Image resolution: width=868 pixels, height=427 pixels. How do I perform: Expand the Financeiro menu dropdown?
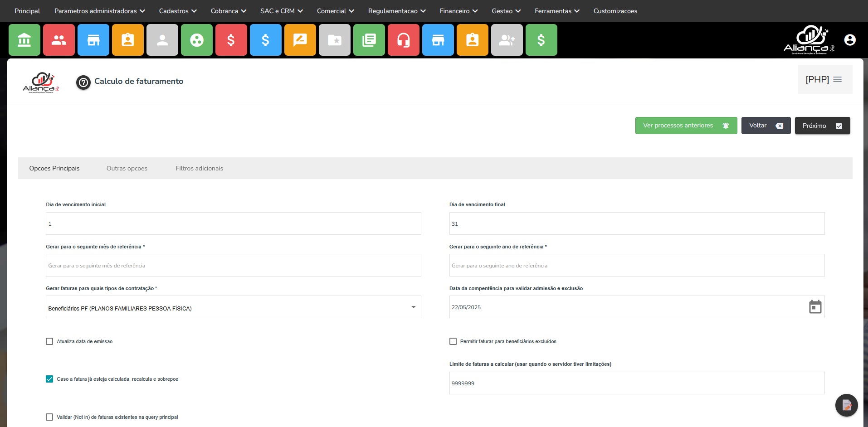[x=458, y=11]
